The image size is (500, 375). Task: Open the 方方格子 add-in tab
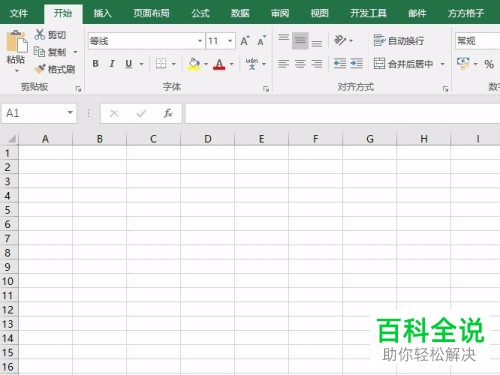click(466, 13)
